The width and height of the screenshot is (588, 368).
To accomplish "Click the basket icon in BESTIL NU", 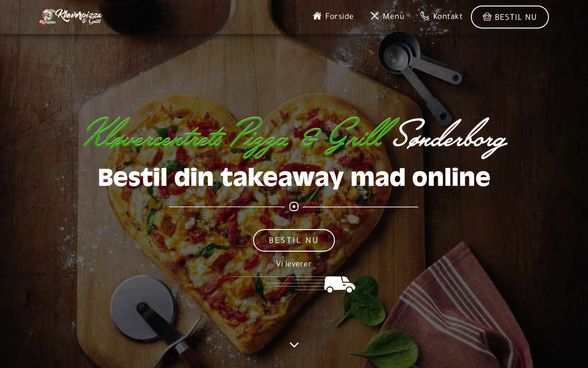I will click(487, 17).
